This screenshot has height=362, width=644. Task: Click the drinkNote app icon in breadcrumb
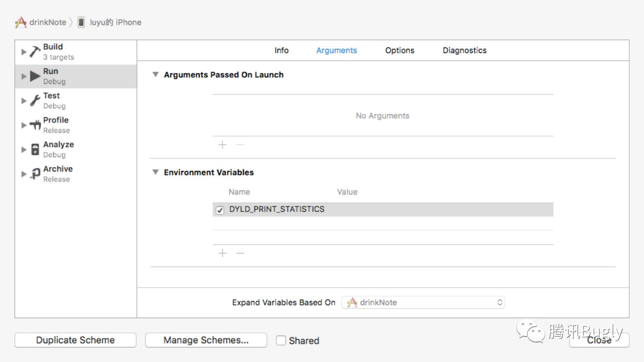tap(21, 22)
